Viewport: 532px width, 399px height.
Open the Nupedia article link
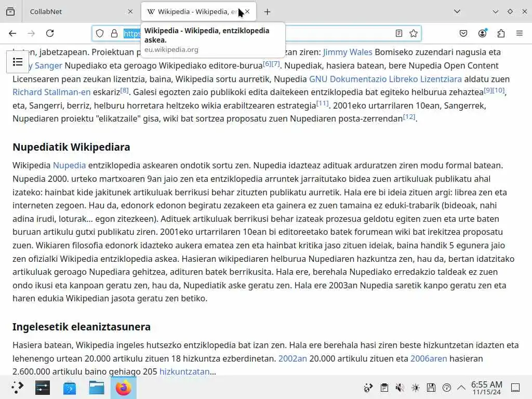70,165
